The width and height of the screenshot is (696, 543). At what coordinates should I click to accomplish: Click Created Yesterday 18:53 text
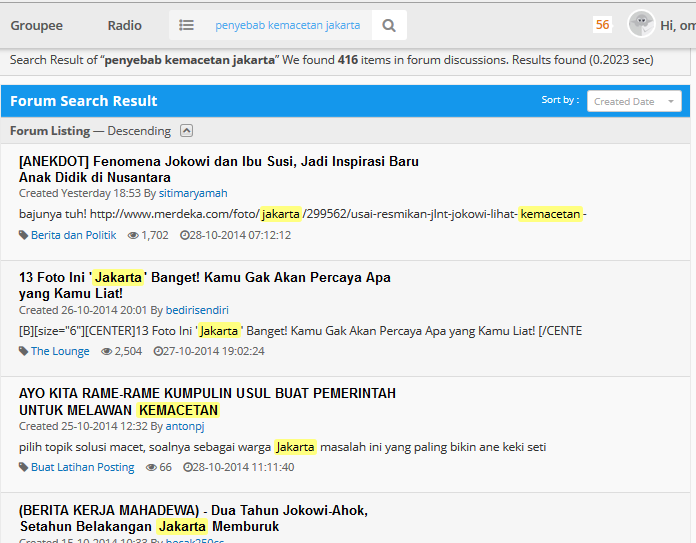[81, 193]
